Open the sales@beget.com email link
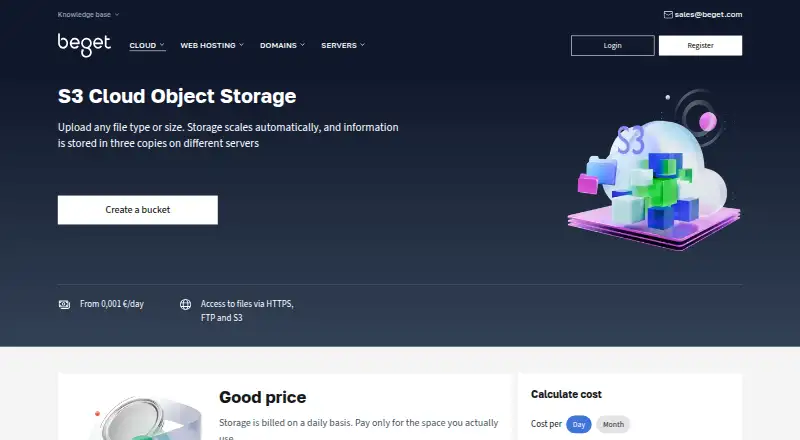 (x=708, y=15)
